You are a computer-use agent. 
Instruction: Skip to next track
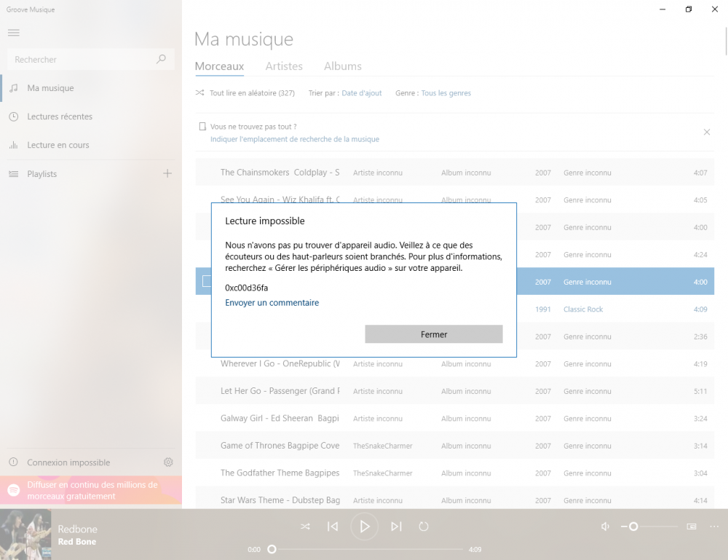coord(396,527)
